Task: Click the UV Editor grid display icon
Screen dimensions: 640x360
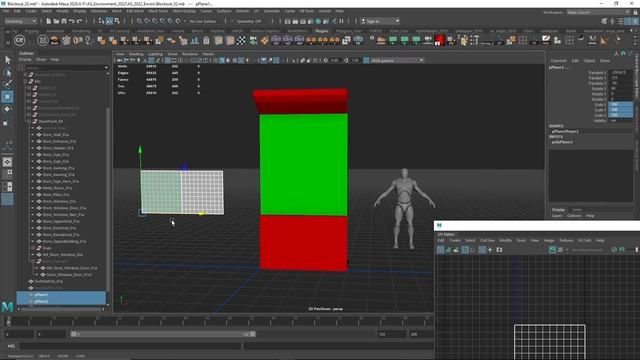Action: (x=482, y=250)
